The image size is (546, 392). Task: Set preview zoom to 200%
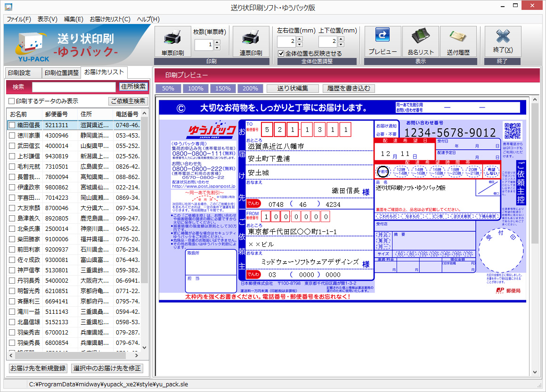point(250,89)
